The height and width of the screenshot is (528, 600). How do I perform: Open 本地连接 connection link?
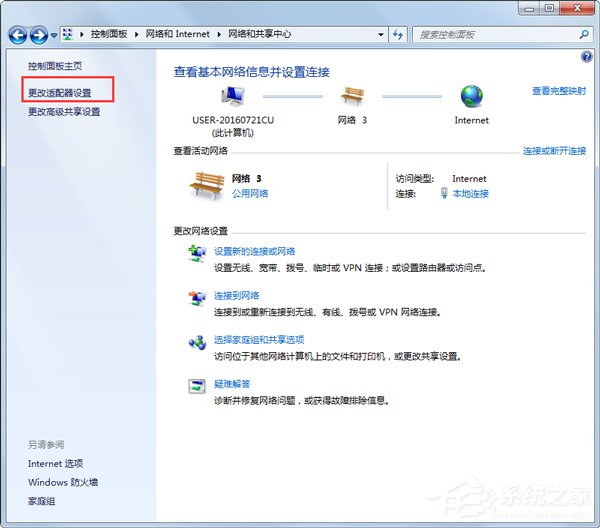point(470,194)
